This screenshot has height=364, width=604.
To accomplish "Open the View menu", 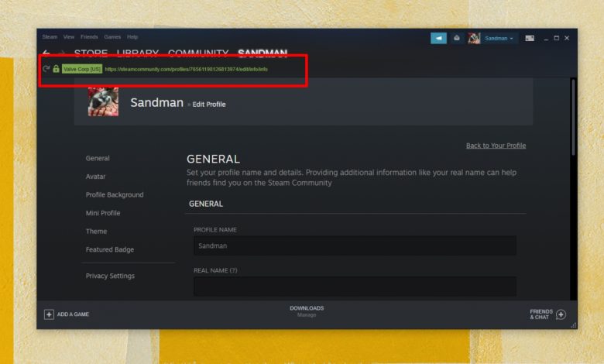I will coord(69,37).
